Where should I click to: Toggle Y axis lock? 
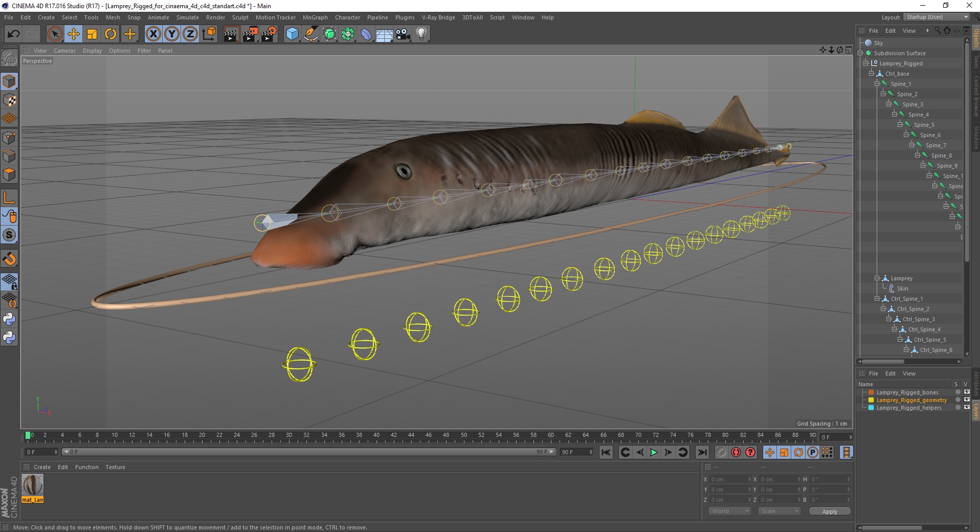click(172, 34)
